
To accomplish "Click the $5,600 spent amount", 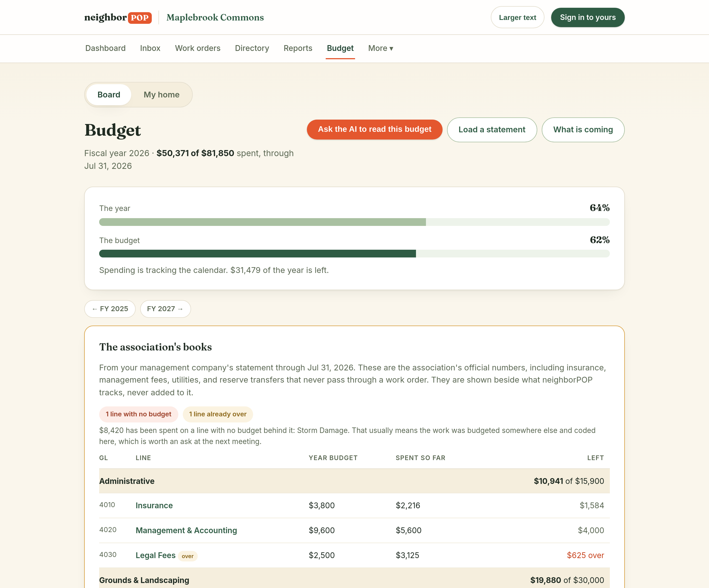I will pyautogui.click(x=409, y=530).
